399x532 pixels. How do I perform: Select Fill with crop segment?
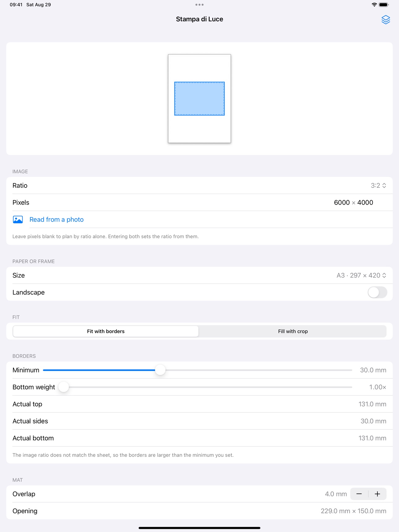293,331
